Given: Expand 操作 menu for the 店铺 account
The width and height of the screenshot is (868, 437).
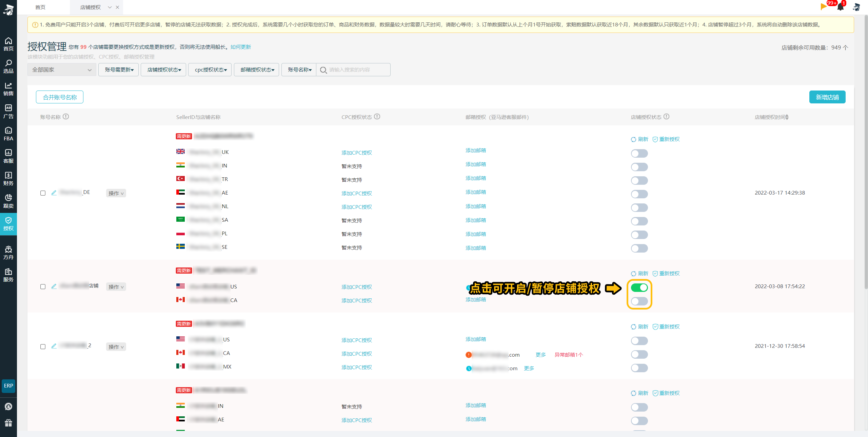Looking at the screenshot, I should [x=116, y=287].
